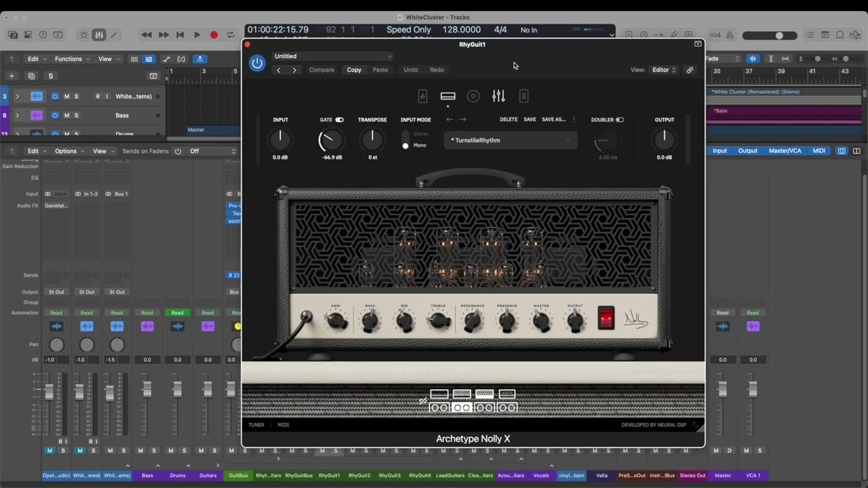The height and width of the screenshot is (488, 868).
Task: Toggle the amp's red power switch
Action: [x=606, y=318]
